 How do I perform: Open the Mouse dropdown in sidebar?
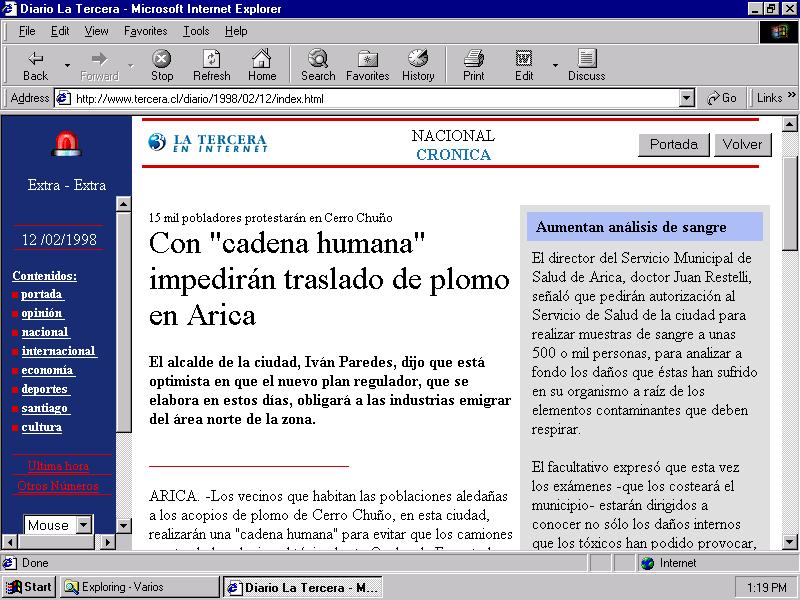(84, 524)
